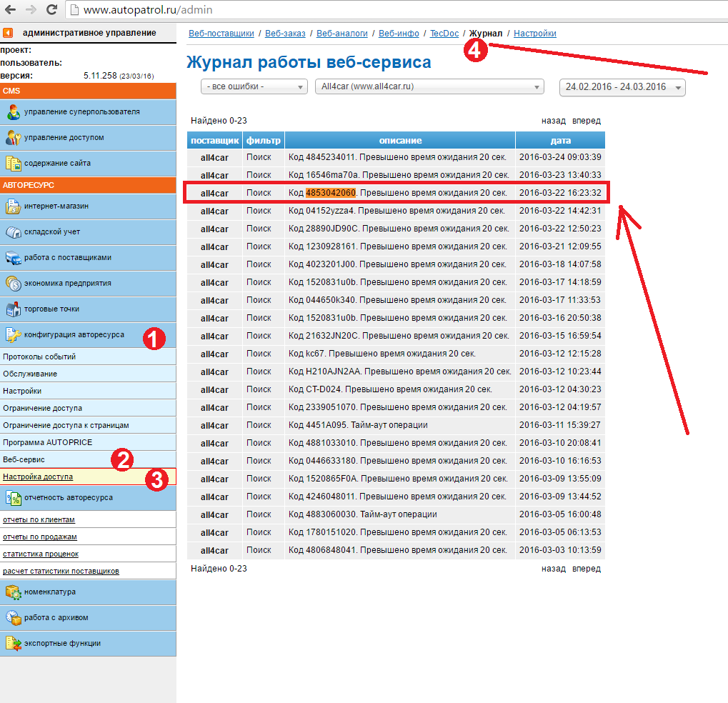Click bottom 'назад' pagination link
Image resolution: width=728 pixels, height=703 pixels.
point(554,569)
